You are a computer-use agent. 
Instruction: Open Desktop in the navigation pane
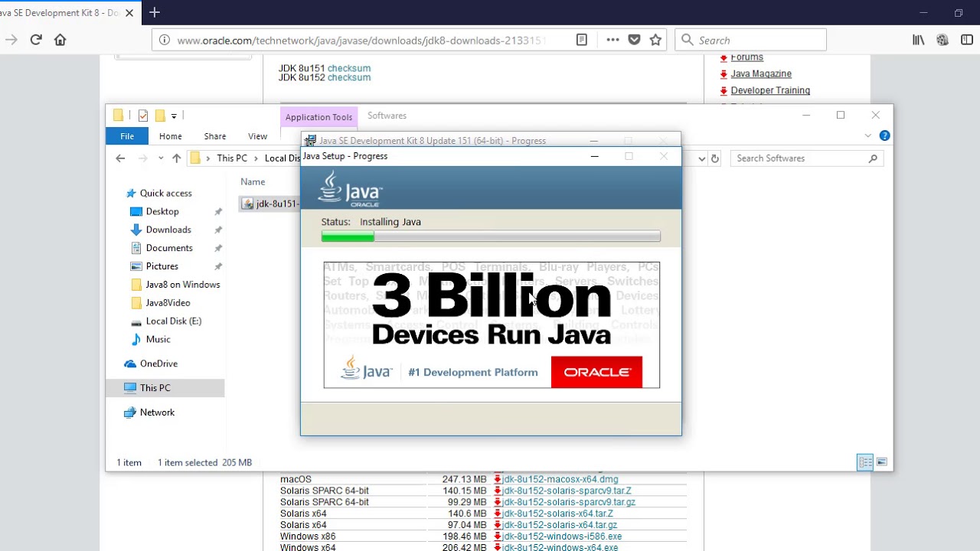pos(162,211)
